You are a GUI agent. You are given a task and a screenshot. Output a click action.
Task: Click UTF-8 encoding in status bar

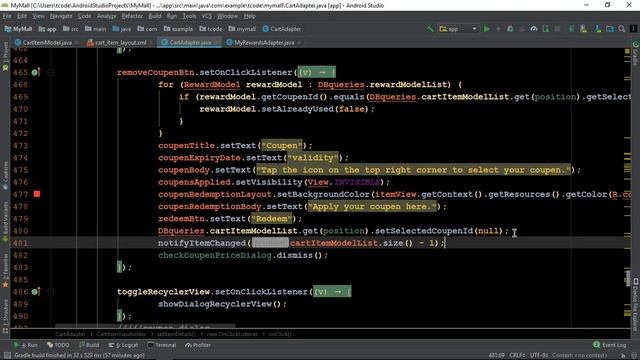pyautogui.click(x=539, y=356)
